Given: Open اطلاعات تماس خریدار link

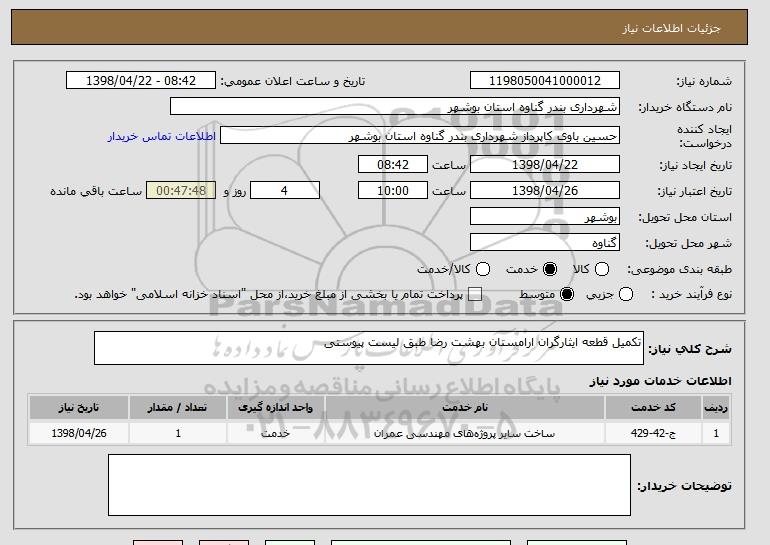Looking at the screenshot, I should click(x=162, y=136).
